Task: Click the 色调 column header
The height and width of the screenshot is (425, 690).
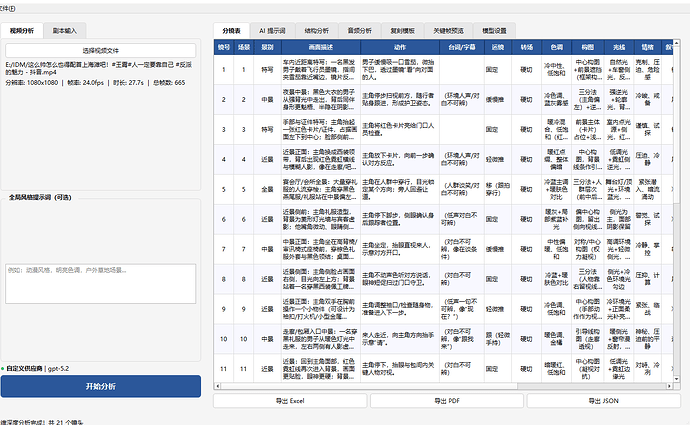Action: point(557,47)
